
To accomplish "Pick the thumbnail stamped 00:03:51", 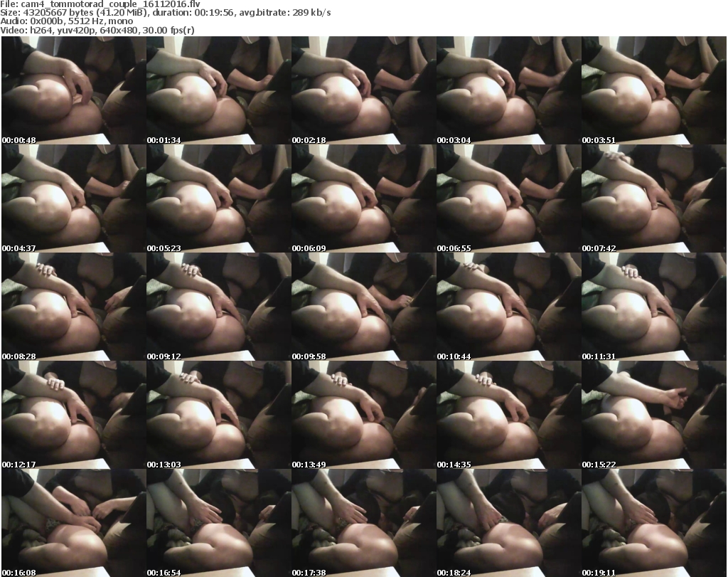I will click(654, 90).
